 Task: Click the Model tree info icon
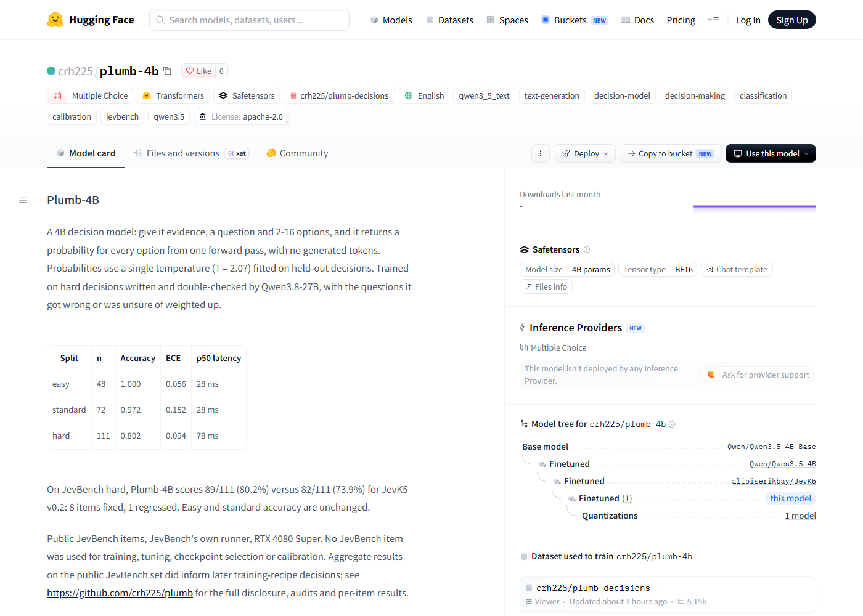[672, 424]
